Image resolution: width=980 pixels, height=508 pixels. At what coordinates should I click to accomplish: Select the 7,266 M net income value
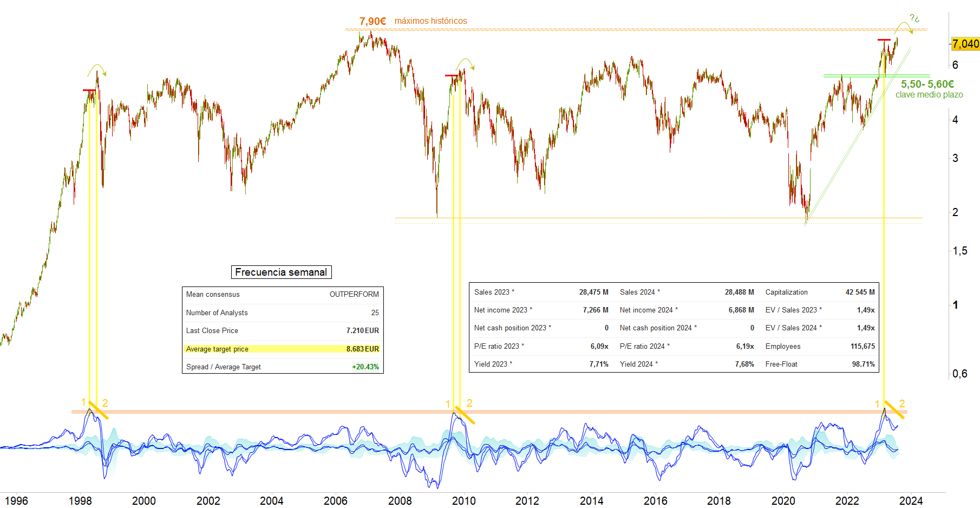pos(596,310)
